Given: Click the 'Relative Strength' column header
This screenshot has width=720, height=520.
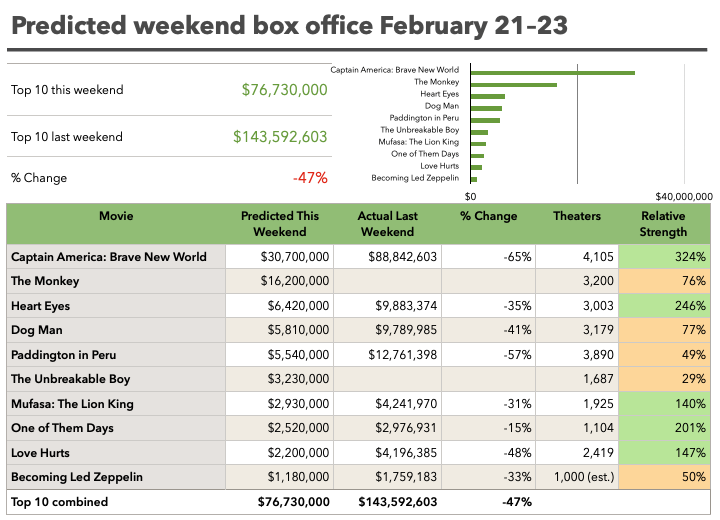Looking at the screenshot, I should pyautogui.click(x=664, y=224).
